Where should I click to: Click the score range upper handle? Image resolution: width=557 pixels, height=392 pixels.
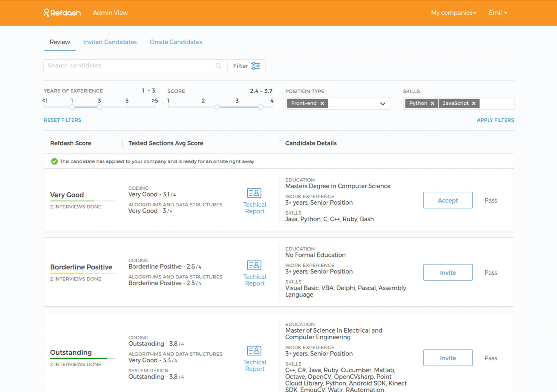[261, 107]
